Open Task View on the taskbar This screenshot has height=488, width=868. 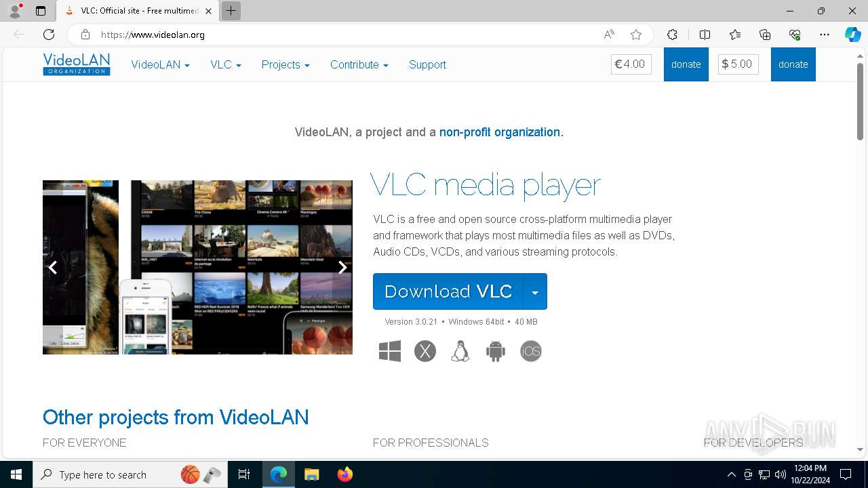pos(244,474)
